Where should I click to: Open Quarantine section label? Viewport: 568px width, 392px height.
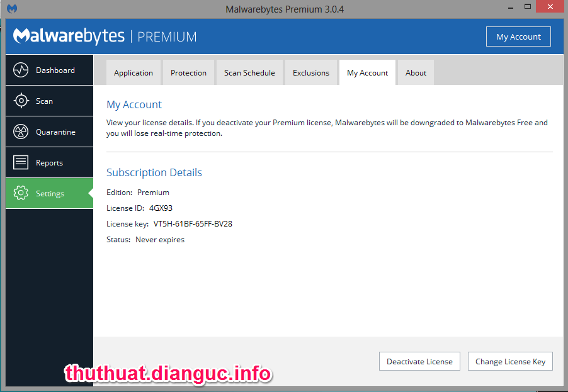[x=55, y=132]
